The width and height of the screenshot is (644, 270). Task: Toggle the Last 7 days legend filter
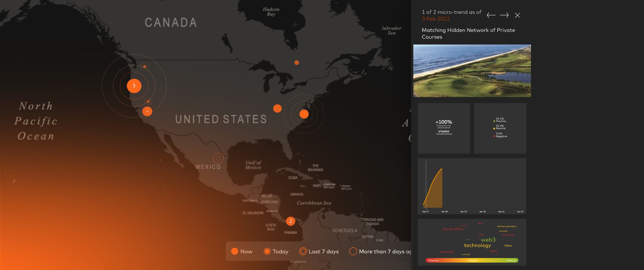point(319,251)
